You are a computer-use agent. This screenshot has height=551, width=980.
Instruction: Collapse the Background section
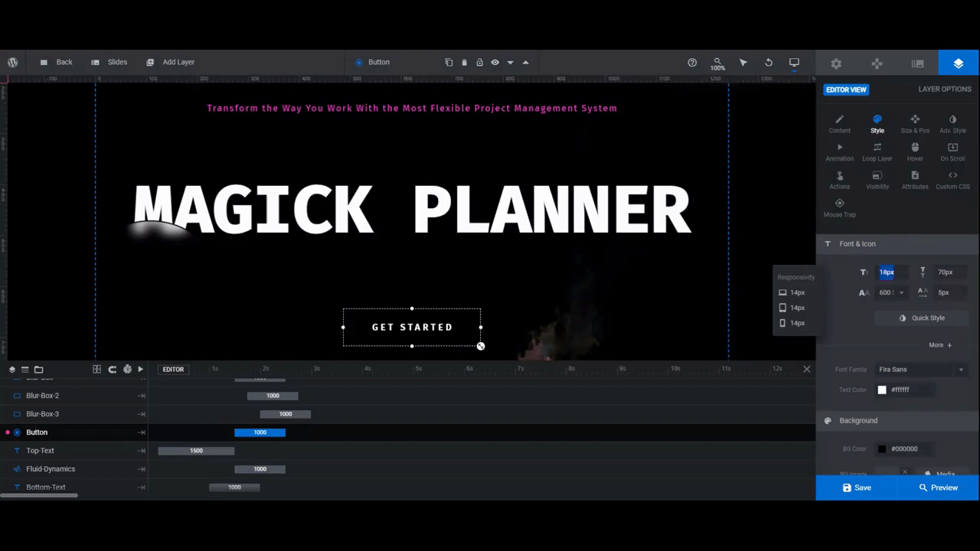coord(897,421)
